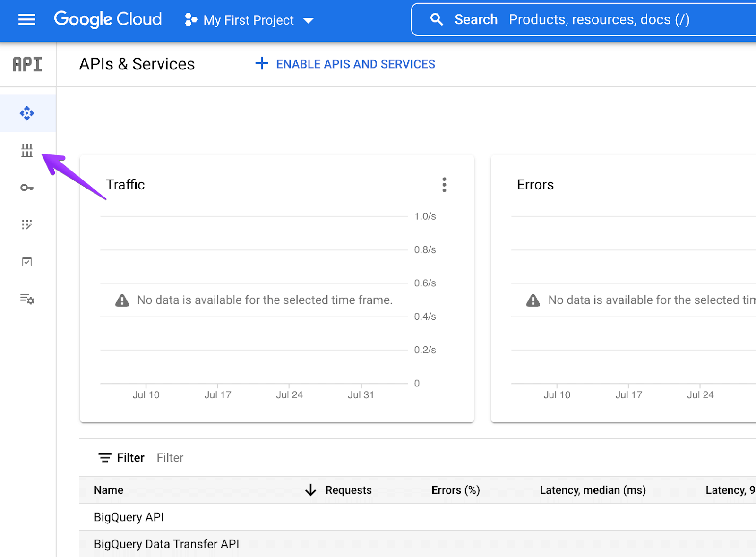Viewport: 756px width, 557px height.
Task: Sort table by Name column
Action: tap(109, 490)
